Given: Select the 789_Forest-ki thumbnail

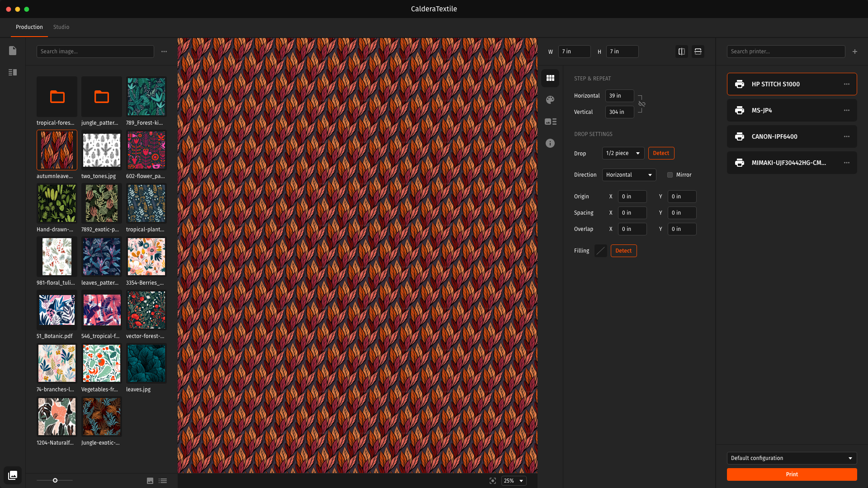Looking at the screenshot, I should tap(146, 97).
